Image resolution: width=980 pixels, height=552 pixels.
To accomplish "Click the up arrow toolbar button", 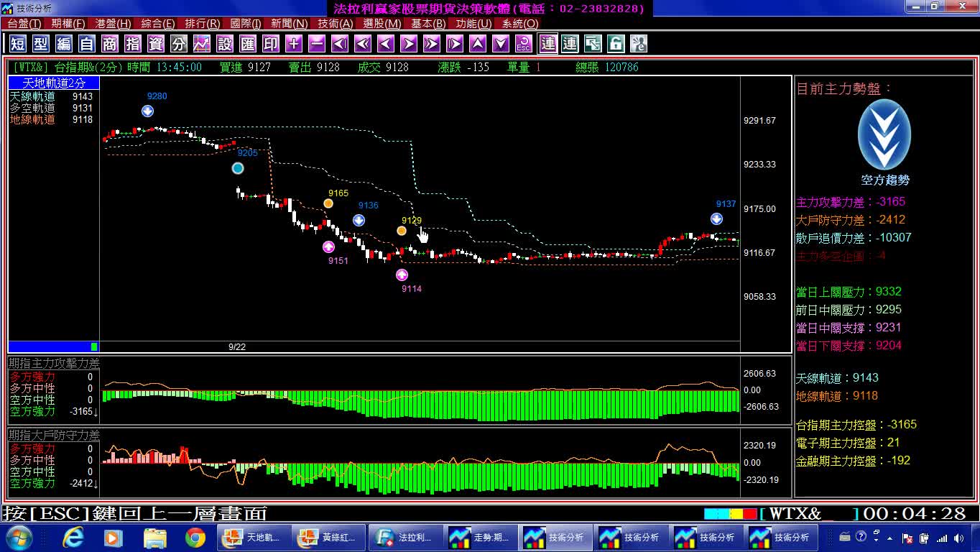I will (x=478, y=44).
